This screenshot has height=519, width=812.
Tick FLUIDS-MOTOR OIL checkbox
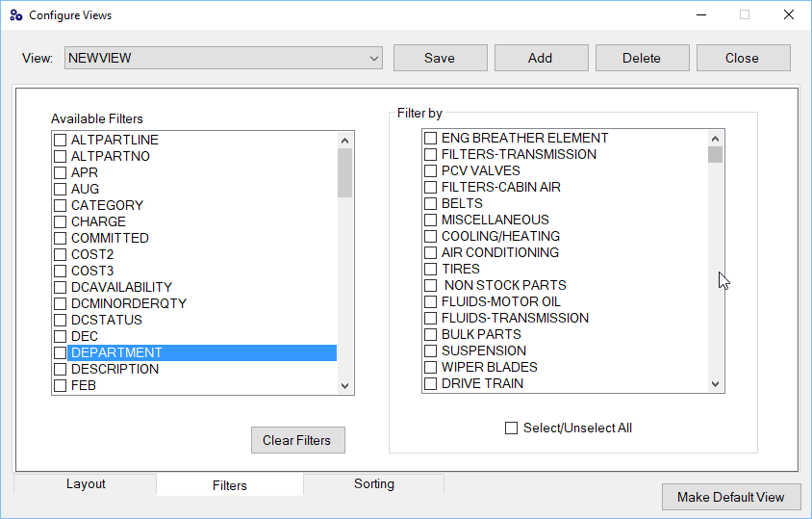point(430,301)
